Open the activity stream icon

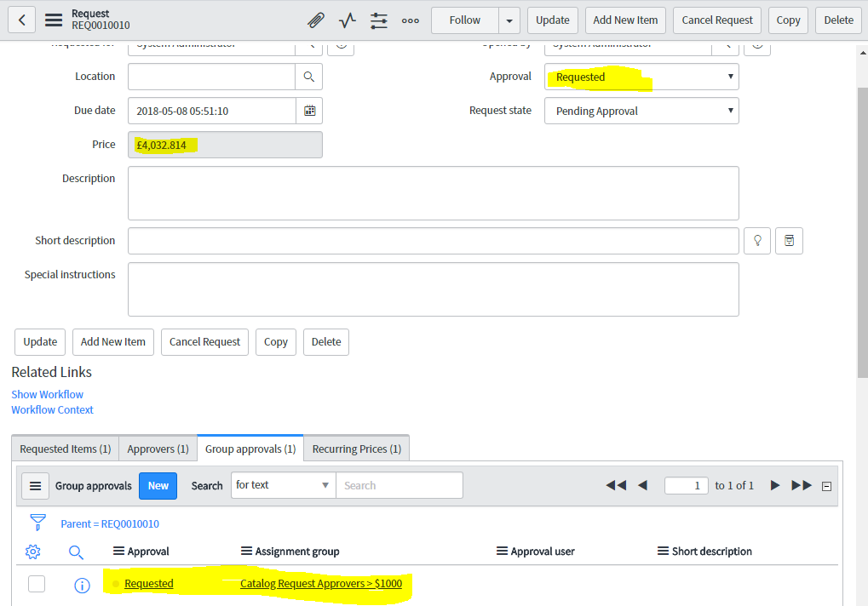point(347,20)
